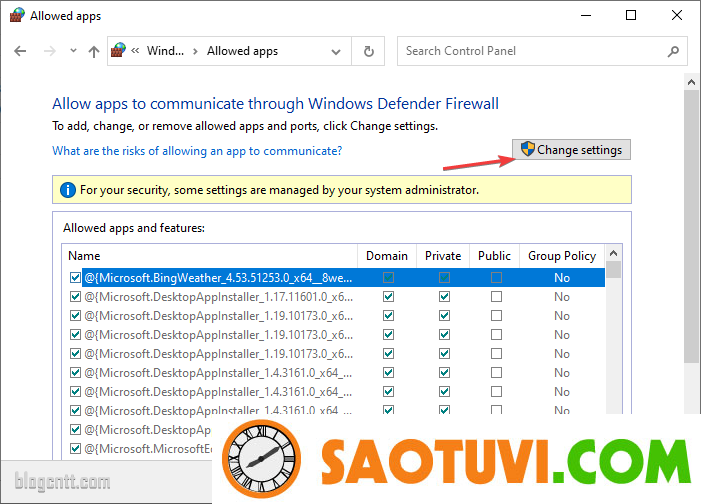Screen dimensions: 701x504
Task: Click the Change settings button
Action: (571, 150)
